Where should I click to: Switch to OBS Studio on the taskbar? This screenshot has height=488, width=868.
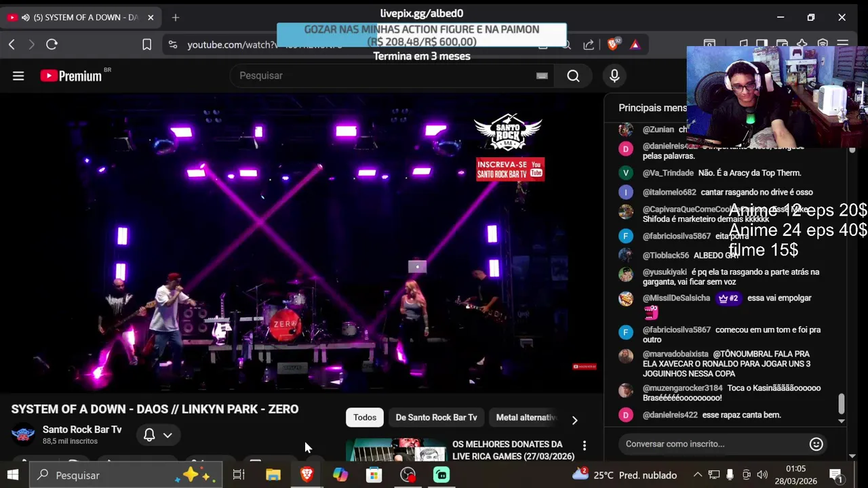[408, 475]
